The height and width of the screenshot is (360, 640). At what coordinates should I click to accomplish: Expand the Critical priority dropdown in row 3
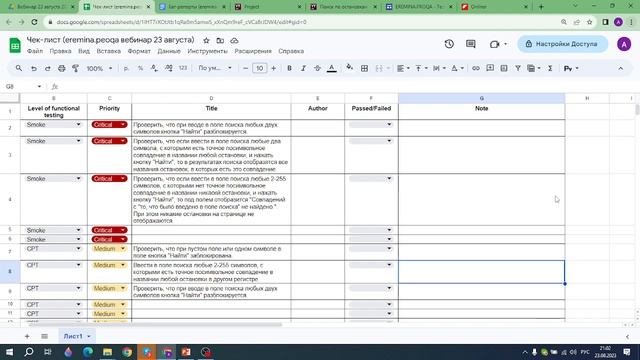click(x=123, y=141)
